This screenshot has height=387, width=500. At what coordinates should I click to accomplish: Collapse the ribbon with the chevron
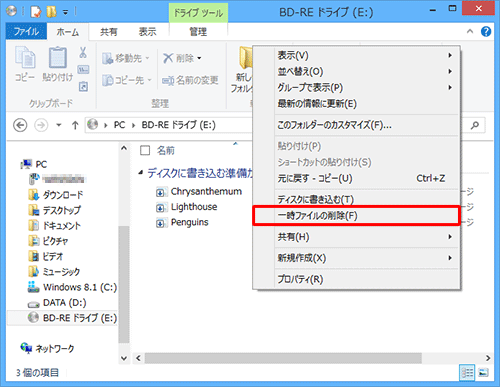click(x=470, y=32)
